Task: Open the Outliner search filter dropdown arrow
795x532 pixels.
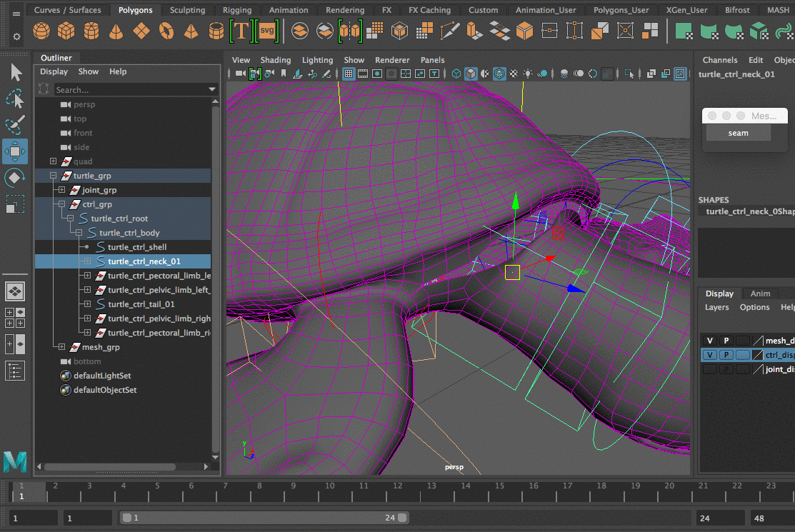Action: [x=212, y=89]
